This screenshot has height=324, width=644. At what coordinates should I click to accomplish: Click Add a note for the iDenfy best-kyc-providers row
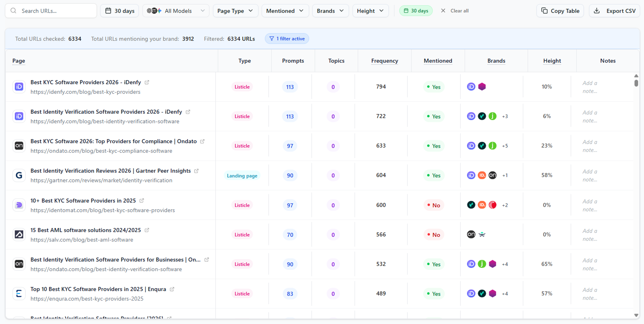[x=590, y=87]
